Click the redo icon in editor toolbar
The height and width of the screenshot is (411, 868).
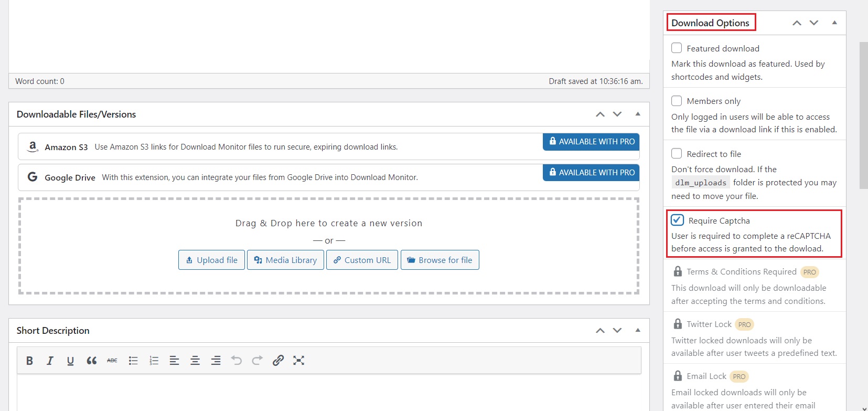257,361
